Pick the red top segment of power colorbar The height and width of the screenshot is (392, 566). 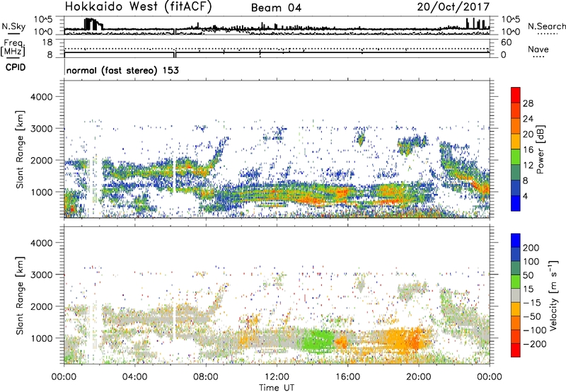point(516,95)
